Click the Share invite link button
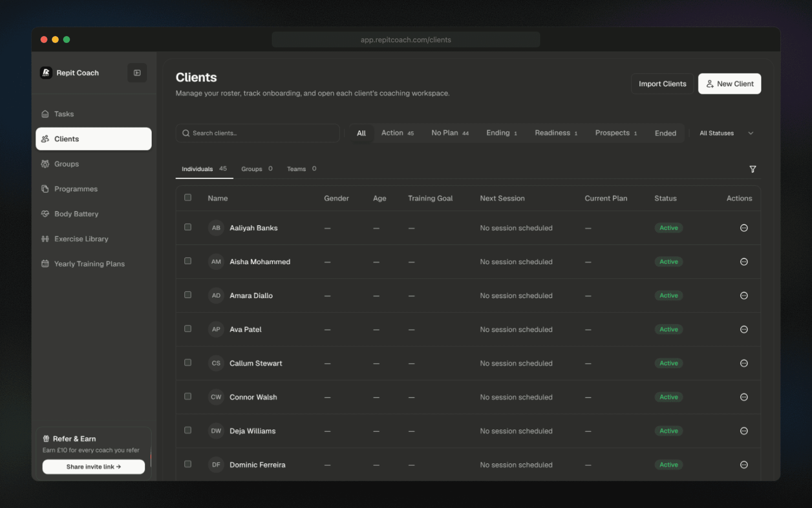812x508 pixels. click(94, 467)
